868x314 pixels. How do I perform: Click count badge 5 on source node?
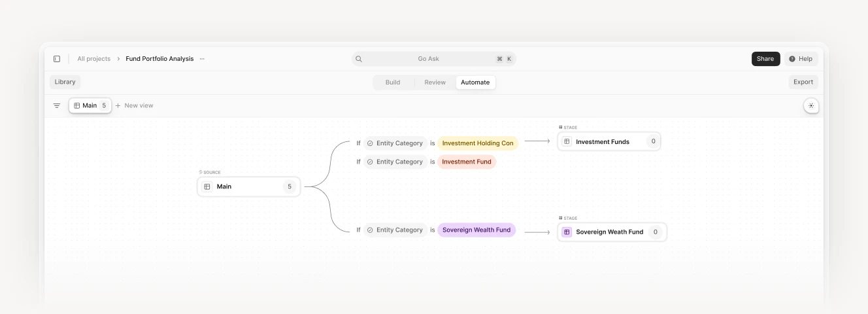pyautogui.click(x=290, y=186)
